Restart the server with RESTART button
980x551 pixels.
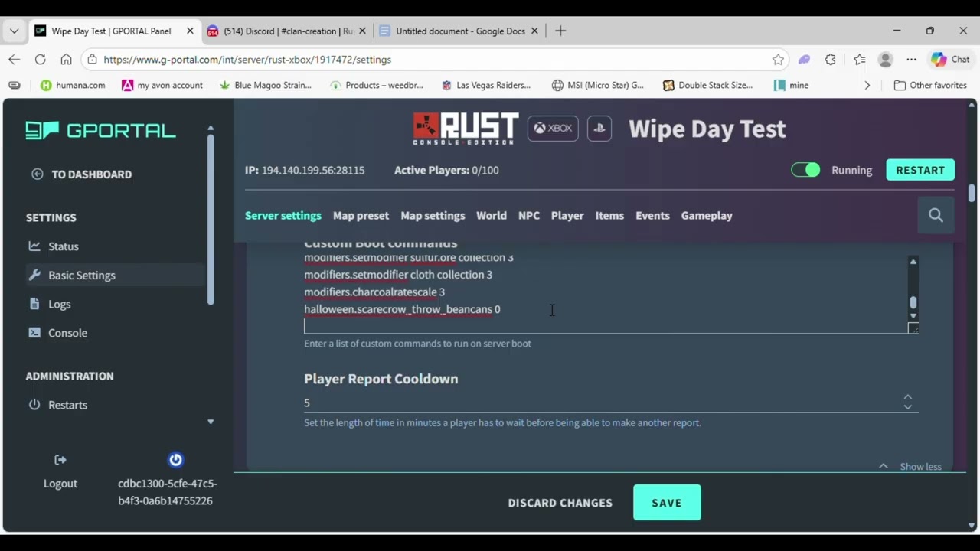[920, 170]
